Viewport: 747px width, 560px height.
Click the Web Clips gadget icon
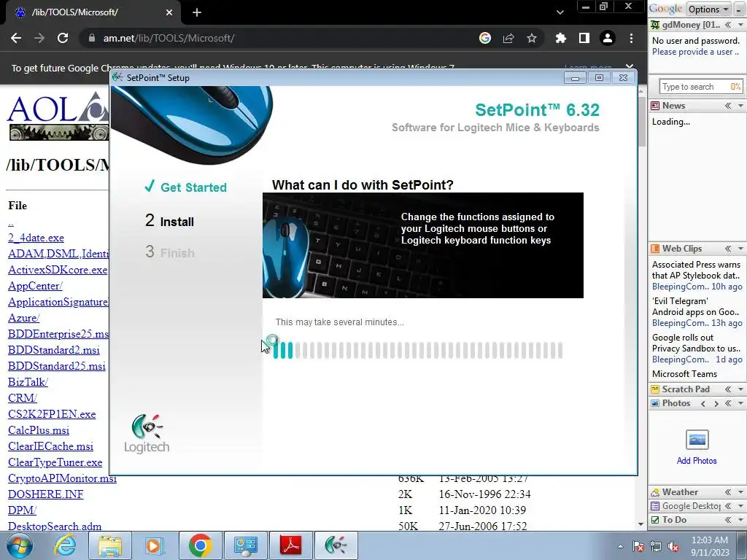click(656, 249)
